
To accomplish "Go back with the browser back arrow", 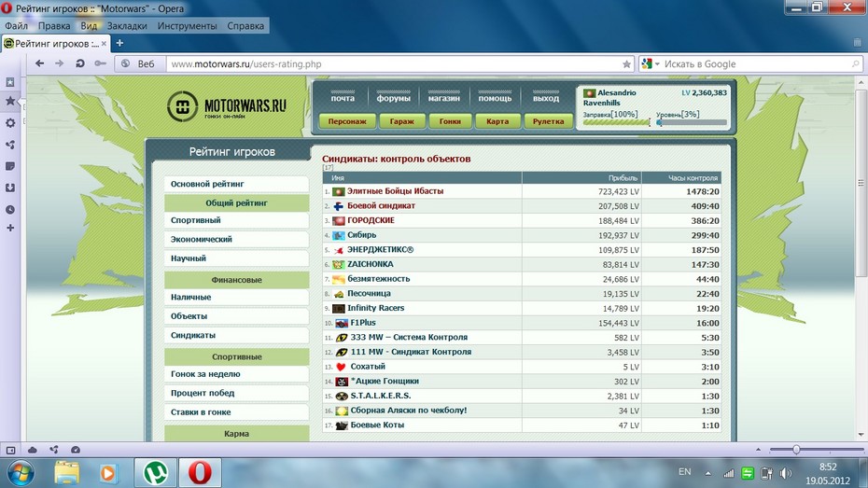I will [x=39, y=63].
